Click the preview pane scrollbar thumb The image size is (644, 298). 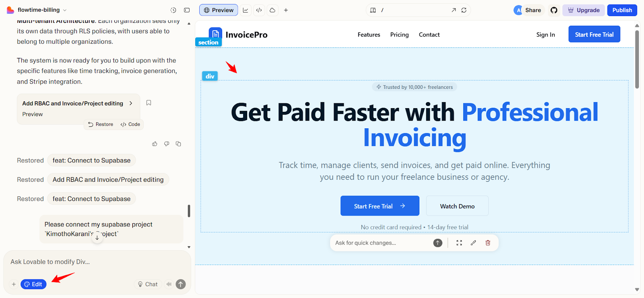[x=637, y=59]
